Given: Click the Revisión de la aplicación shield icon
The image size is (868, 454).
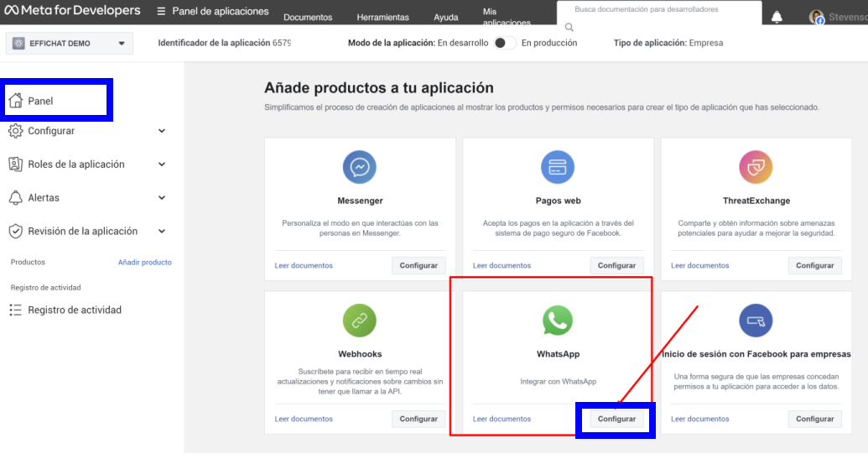Looking at the screenshot, I should (x=15, y=231).
